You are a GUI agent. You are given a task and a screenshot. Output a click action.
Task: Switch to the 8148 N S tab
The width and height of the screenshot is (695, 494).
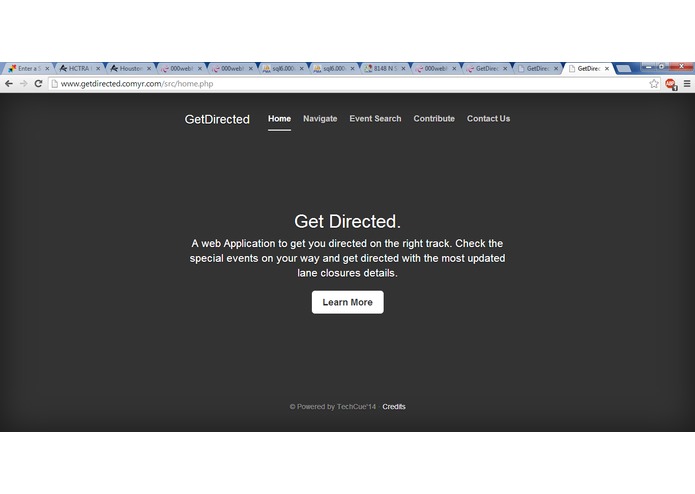384,69
